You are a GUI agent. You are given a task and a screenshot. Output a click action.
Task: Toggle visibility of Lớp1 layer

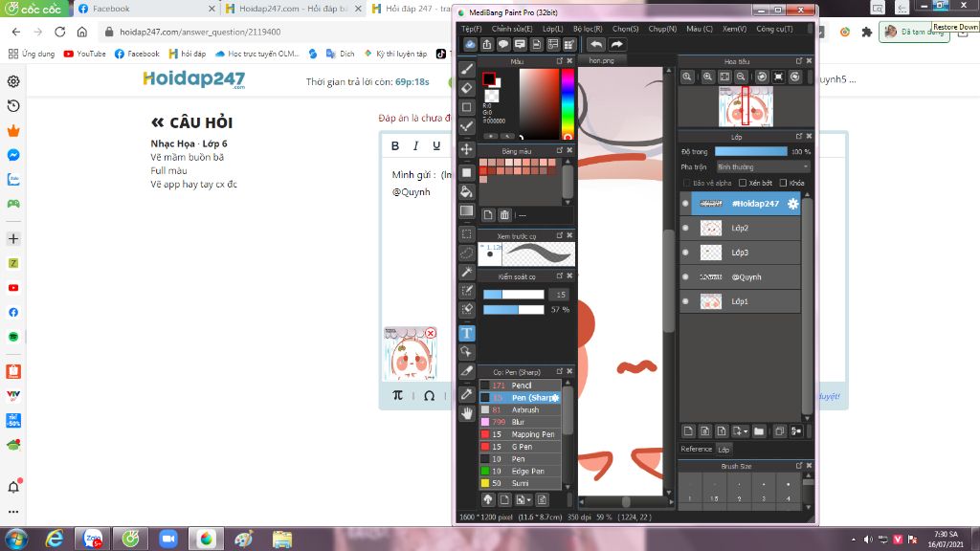pos(685,301)
